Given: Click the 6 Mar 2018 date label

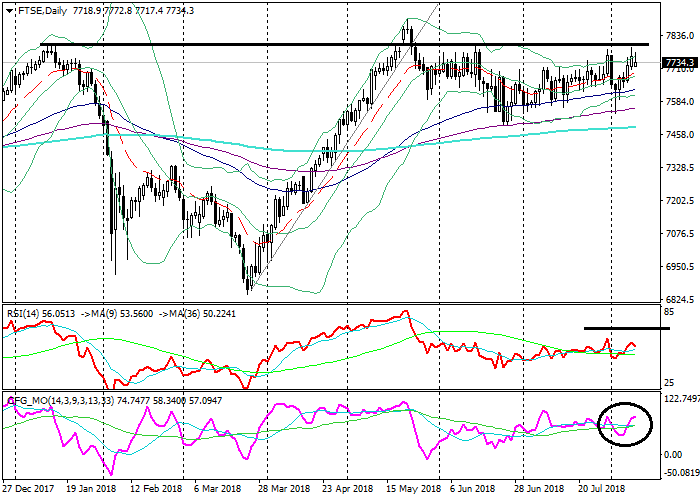Looking at the screenshot, I should tap(219, 489).
